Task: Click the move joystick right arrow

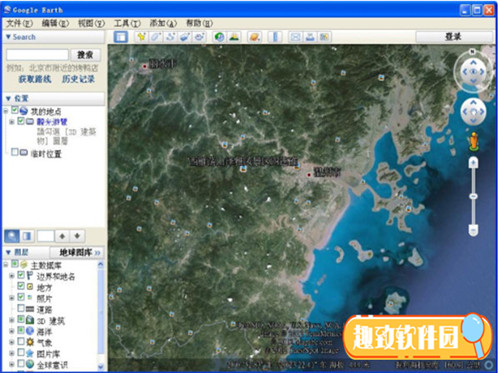Action: [x=482, y=112]
